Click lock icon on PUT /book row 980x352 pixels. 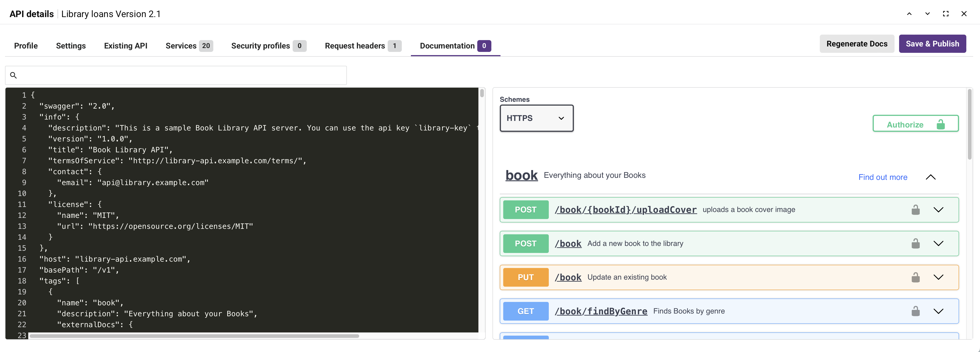tap(916, 277)
